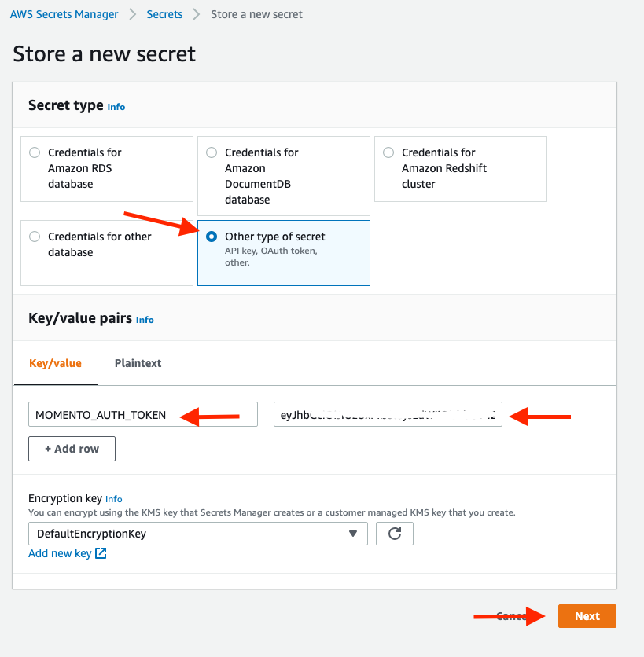Click the Next button
This screenshot has height=657, width=644.
[x=587, y=616]
